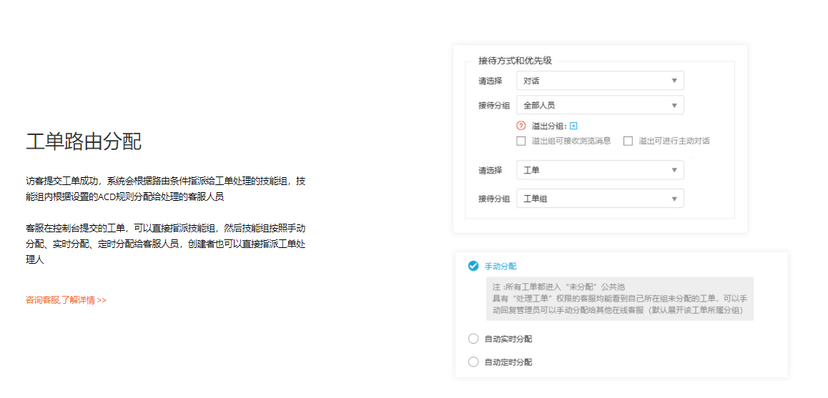The height and width of the screenshot is (398, 828).
Task: Click the 自动实时分配 label text
Action: pyautogui.click(x=509, y=339)
